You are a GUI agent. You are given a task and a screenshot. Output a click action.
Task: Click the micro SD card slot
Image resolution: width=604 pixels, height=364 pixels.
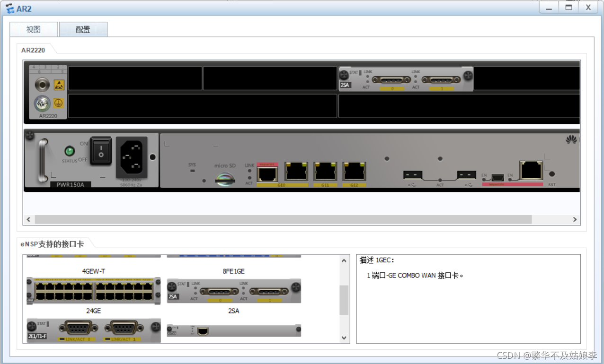point(225,179)
